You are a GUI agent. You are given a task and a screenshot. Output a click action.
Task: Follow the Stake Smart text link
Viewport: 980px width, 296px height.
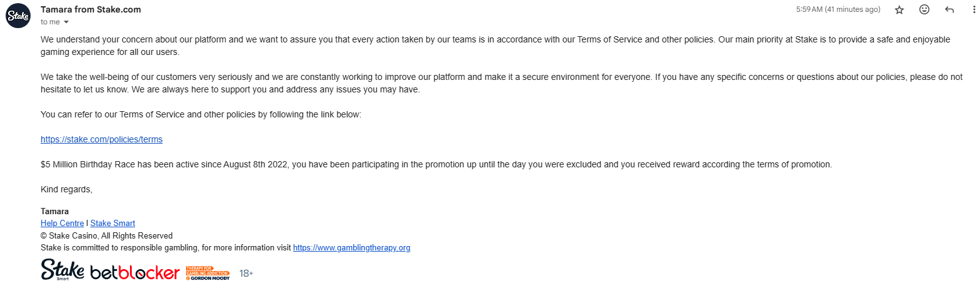click(x=112, y=223)
